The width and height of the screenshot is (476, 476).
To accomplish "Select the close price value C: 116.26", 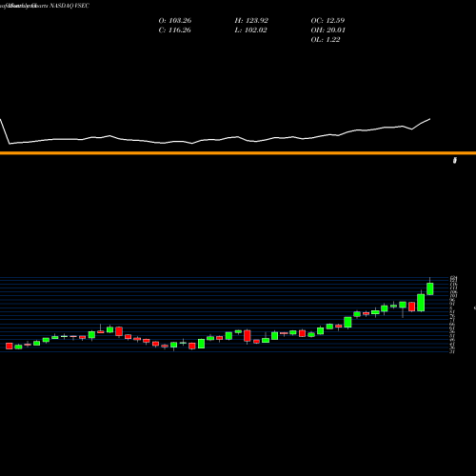I will pyautogui.click(x=174, y=30).
